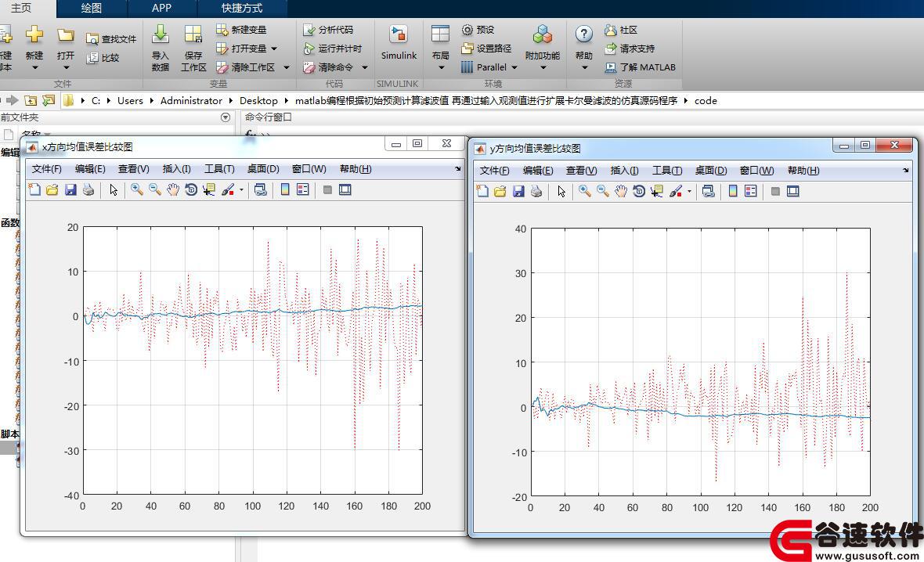Click 分析代码 analyze code button
Screen dimensions: 924x562
[x=328, y=30]
